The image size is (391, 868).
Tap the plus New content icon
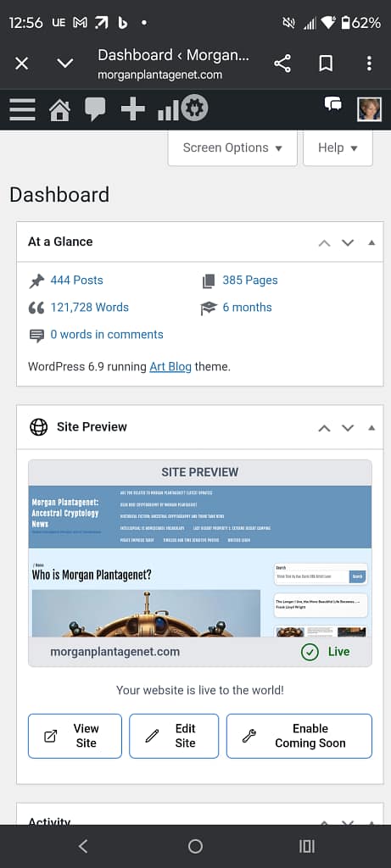133,109
